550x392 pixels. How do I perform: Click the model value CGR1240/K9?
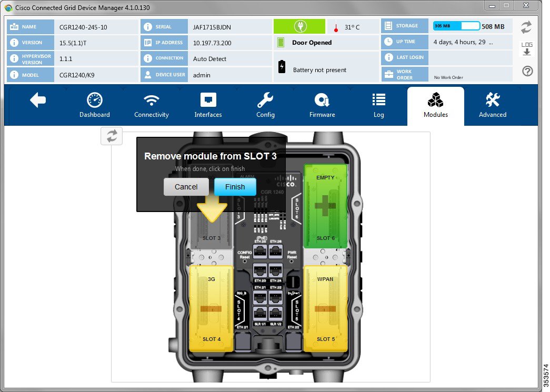click(x=77, y=75)
